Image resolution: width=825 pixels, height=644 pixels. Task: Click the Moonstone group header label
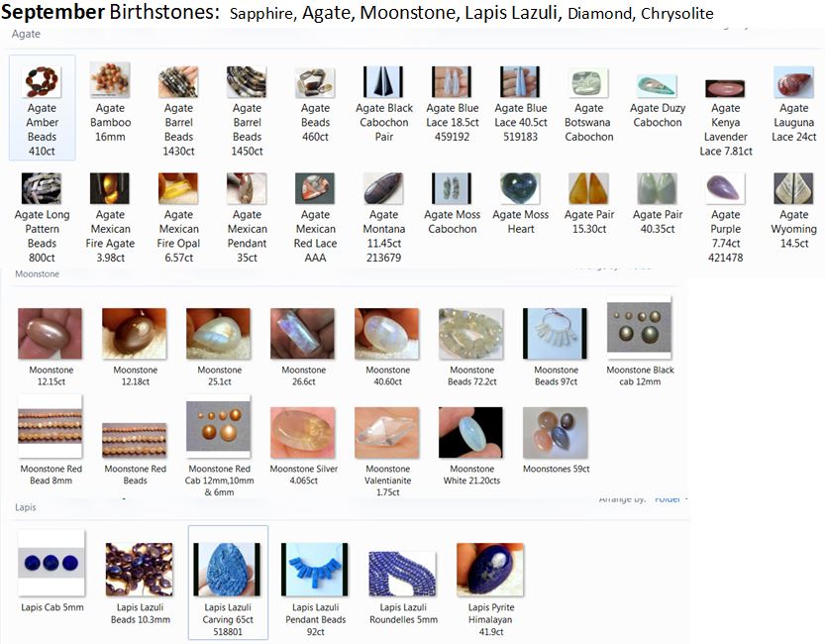(x=37, y=274)
